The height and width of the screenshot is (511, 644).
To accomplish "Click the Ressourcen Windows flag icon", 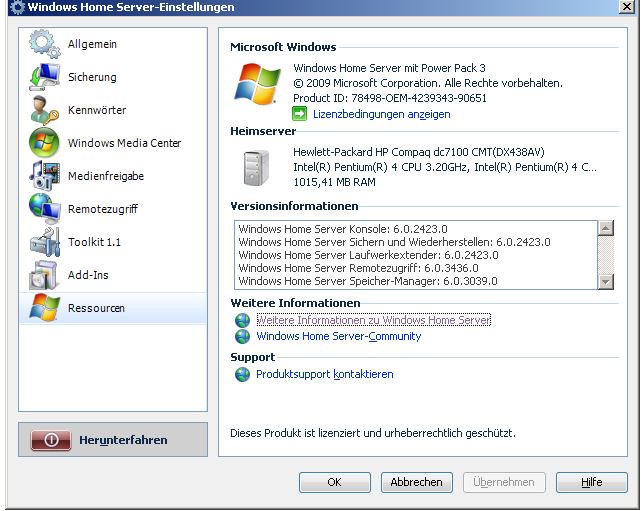I will pos(44,308).
